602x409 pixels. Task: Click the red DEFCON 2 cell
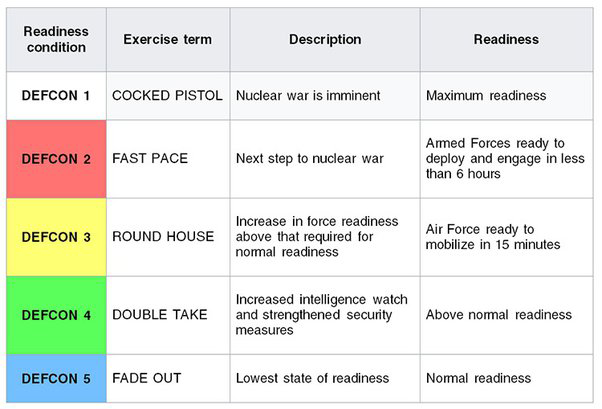tap(56, 159)
